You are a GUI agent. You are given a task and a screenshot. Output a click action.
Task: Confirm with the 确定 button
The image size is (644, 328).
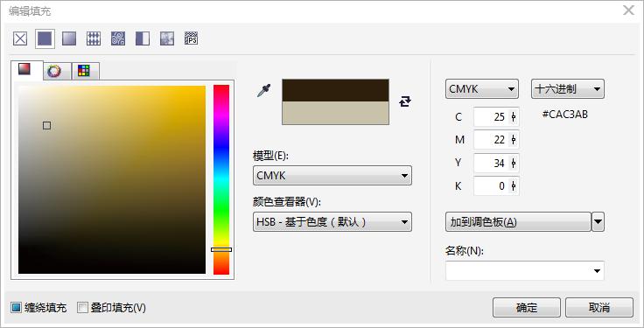[527, 308]
